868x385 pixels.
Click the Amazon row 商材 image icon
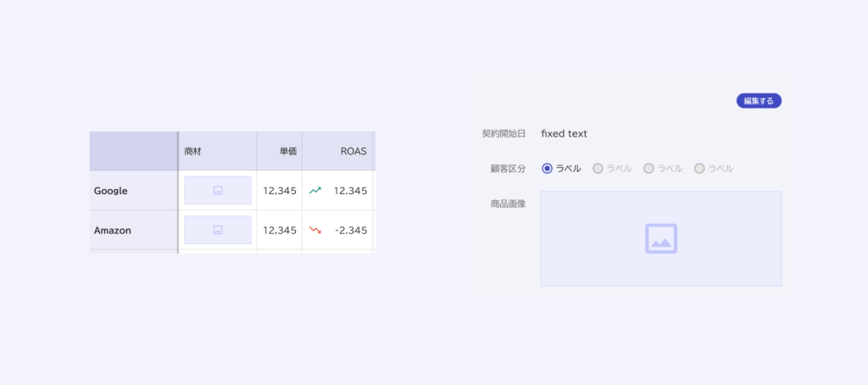(218, 230)
